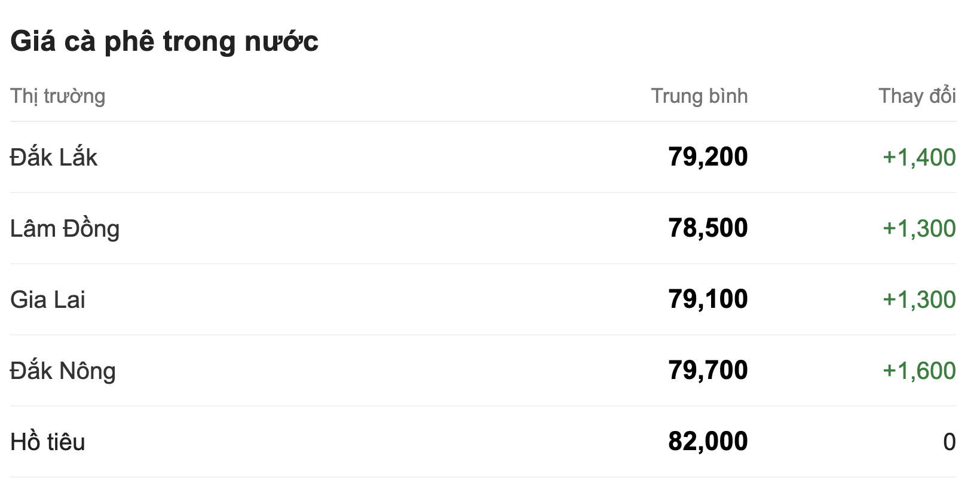Open the Đắk Lắk market name
The image size is (980, 483).
[54, 157]
